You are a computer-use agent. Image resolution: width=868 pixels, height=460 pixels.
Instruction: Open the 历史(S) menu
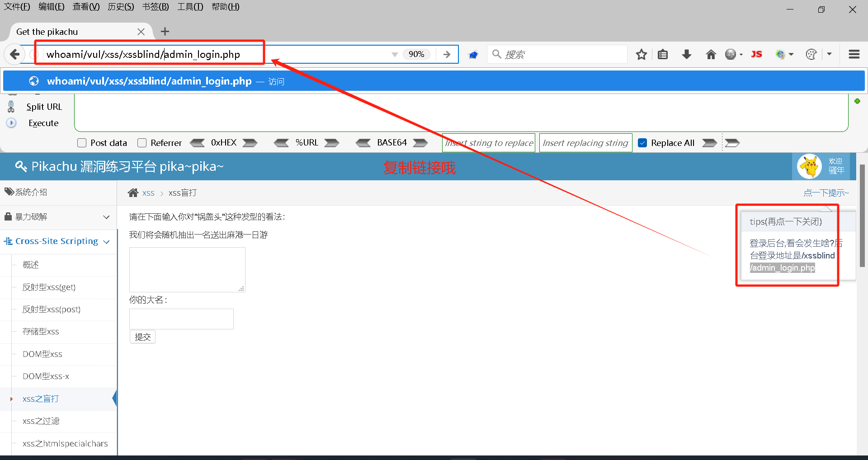[121, 7]
